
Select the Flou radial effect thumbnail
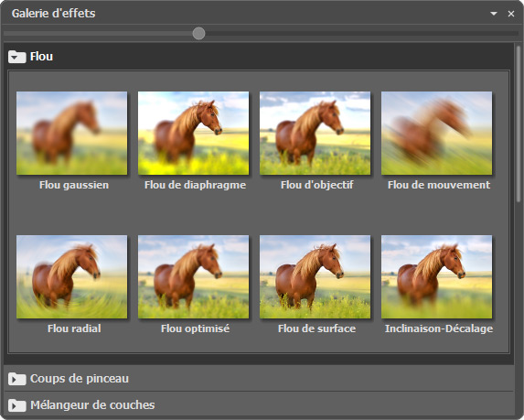tap(72, 277)
